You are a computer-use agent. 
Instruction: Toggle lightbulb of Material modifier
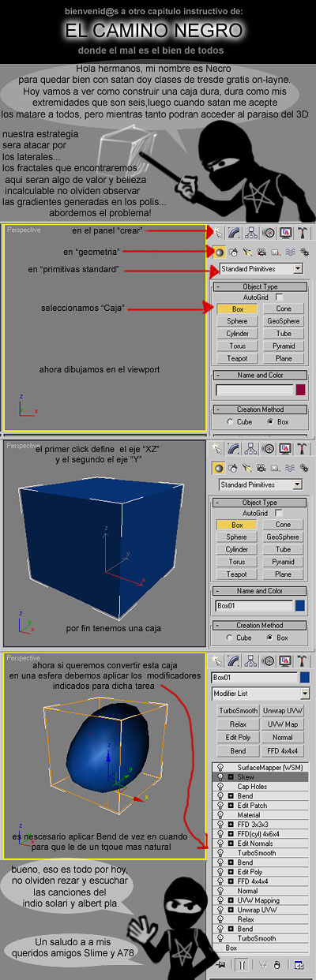tap(220, 815)
